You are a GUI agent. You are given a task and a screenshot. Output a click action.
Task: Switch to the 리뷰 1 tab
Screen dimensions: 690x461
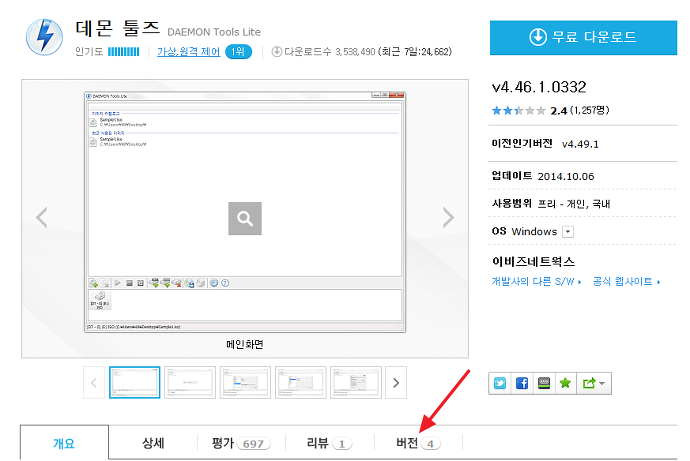(x=330, y=443)
